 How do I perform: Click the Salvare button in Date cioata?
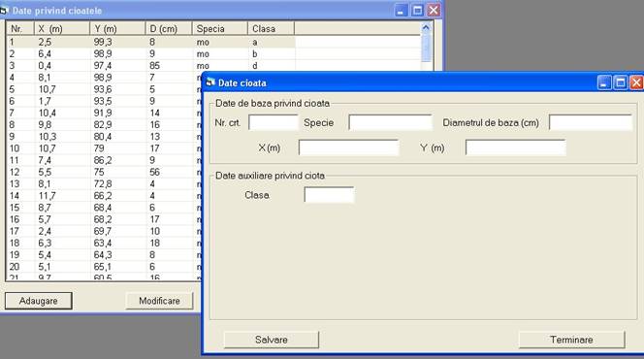[271, 340]
